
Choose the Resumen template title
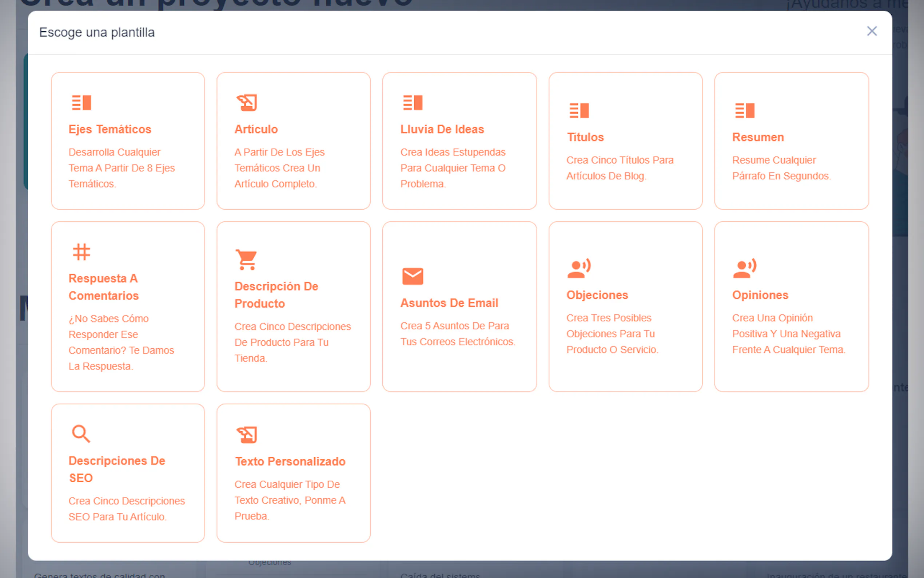757,137
